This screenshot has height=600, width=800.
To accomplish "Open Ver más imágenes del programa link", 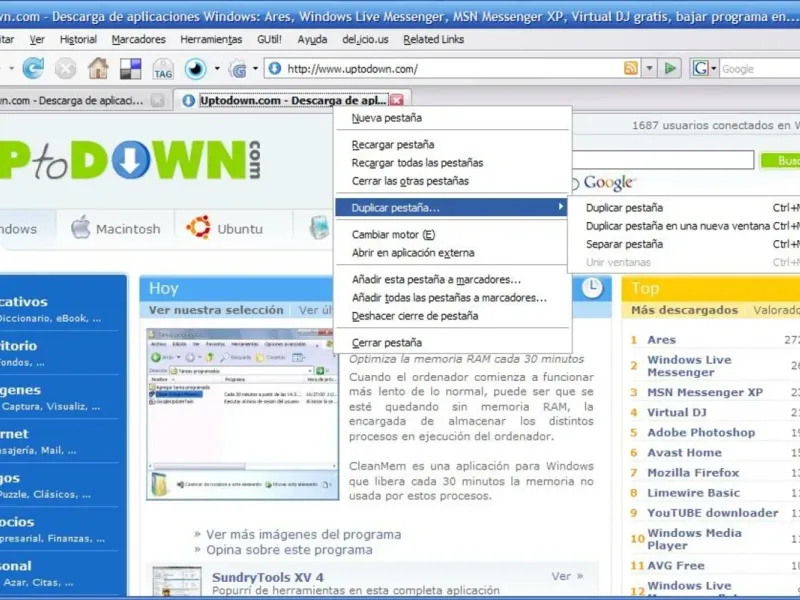I will (x=303, y=535).
